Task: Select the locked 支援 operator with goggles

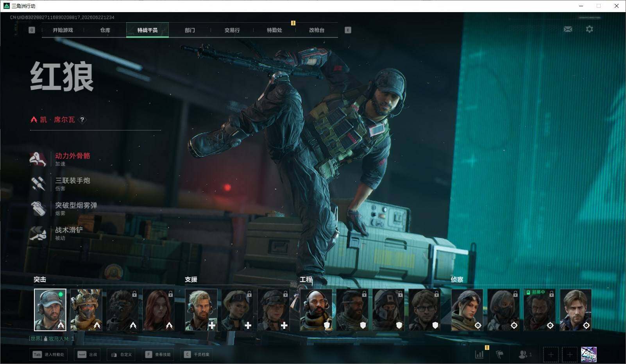Action: pyautogui.click(x=237, y=310)
